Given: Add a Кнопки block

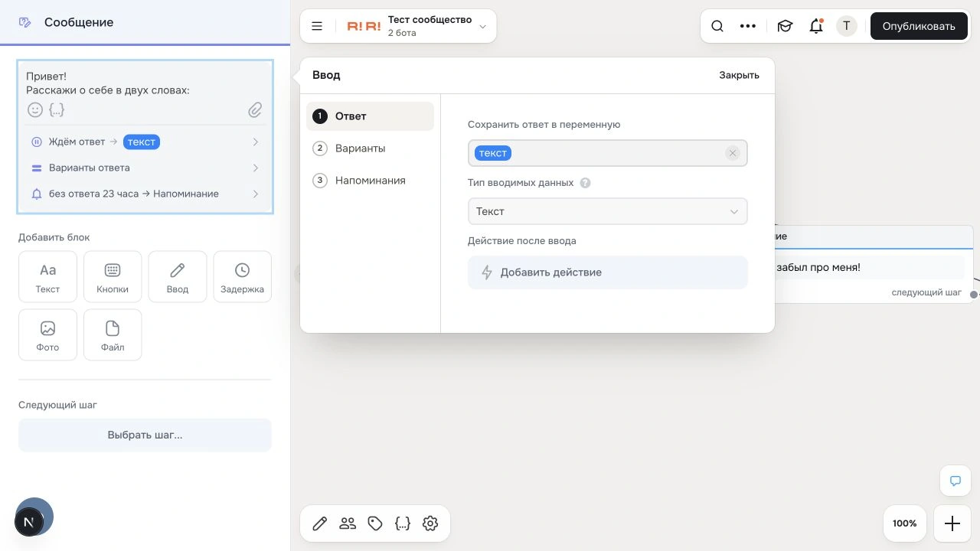Looking at the screenshot, I should coord(113,276).
